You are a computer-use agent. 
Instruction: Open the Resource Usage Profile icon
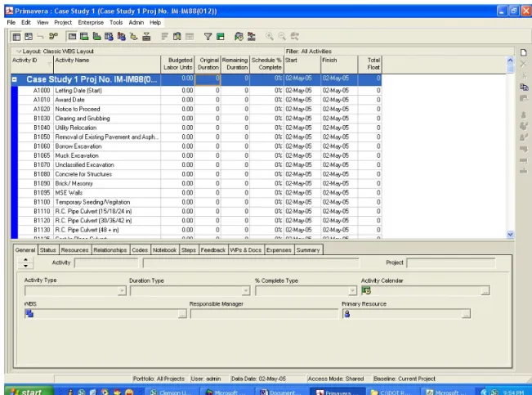[122, 36]
